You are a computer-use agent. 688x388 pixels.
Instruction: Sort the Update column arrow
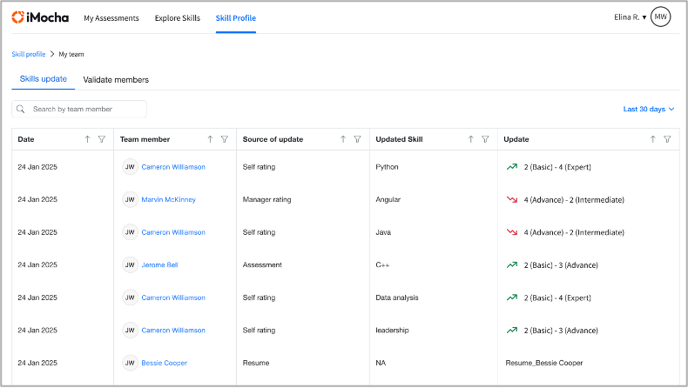click(653, 139)
